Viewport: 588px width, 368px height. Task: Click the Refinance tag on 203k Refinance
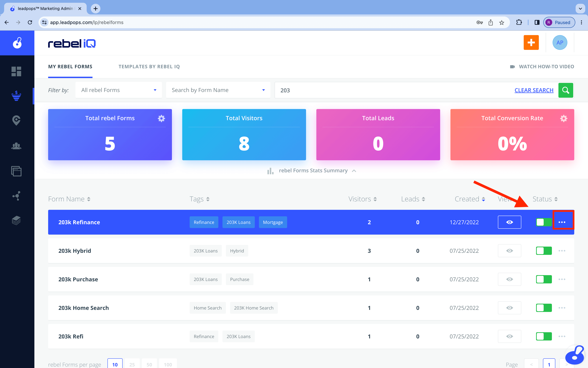tap(204, 222)
